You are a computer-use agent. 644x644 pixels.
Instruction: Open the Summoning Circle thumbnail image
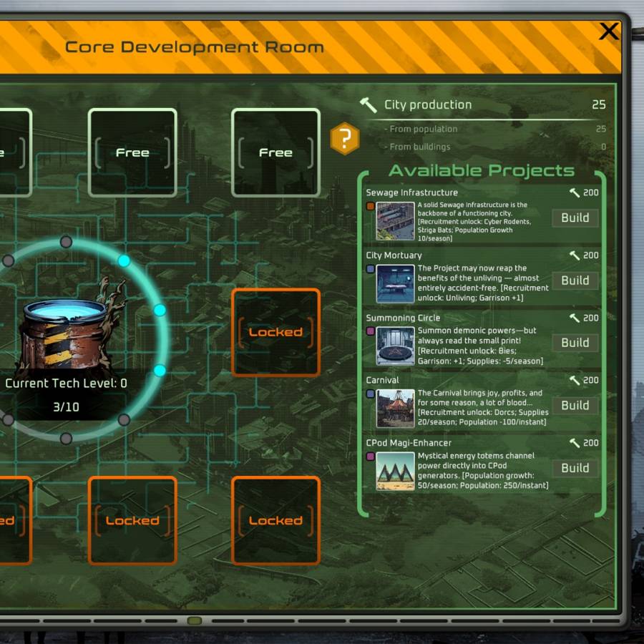[395, 346]
